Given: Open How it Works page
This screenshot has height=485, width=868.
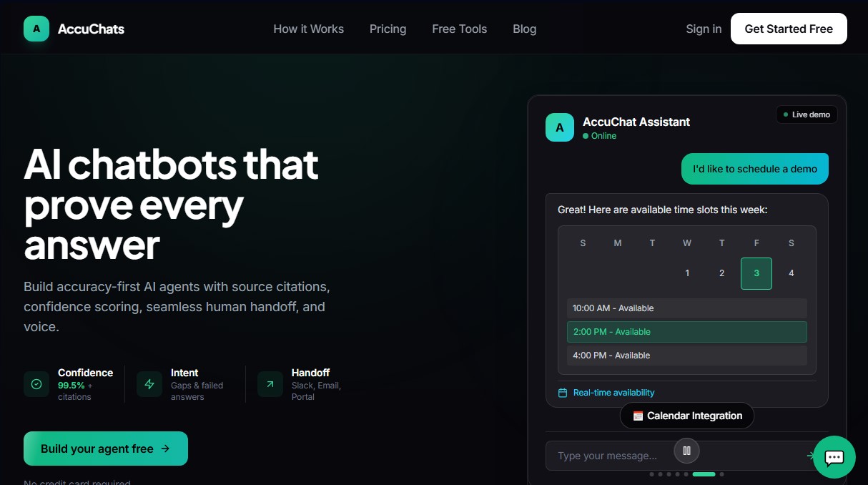Looking at the screenshot, I should tap(309, 29).
